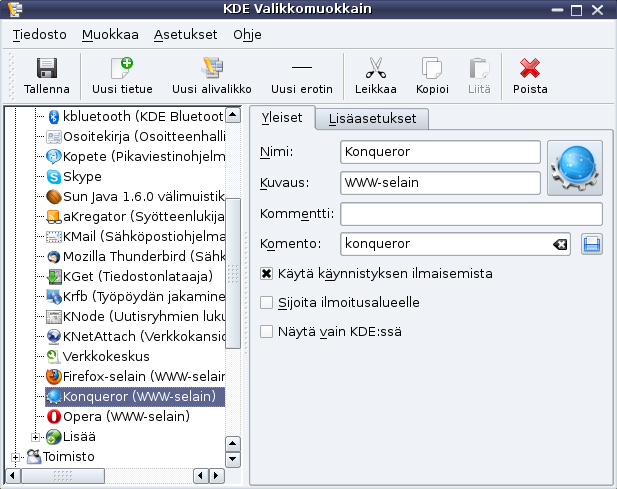
Task: Open the file browser next to Komento
Action: coord(592,244)
